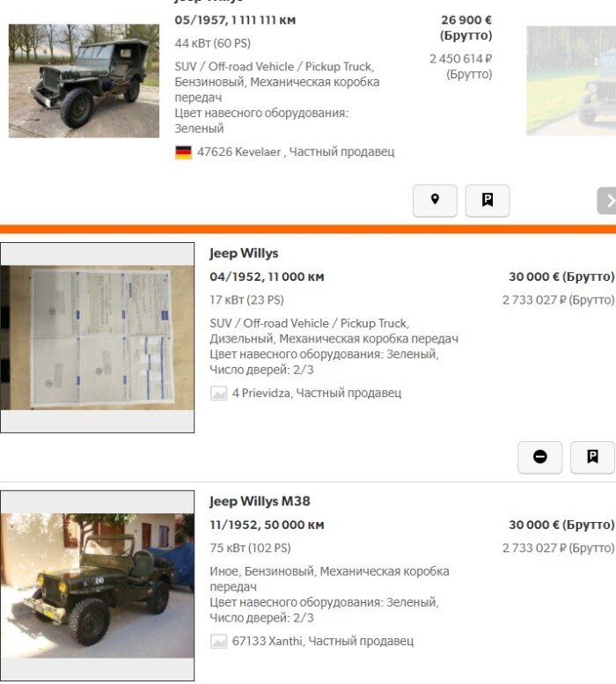Open the document photo thumbnail

(x=97, y=338)
